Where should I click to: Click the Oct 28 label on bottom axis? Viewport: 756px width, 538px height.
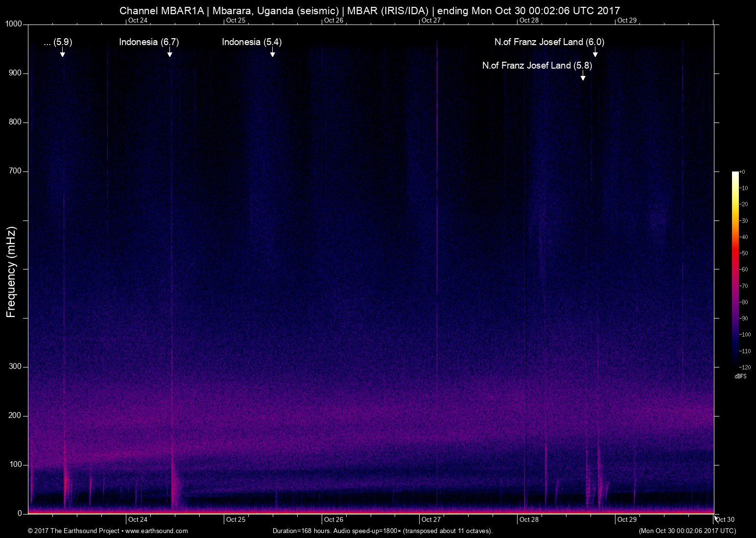tap(529, 519)
